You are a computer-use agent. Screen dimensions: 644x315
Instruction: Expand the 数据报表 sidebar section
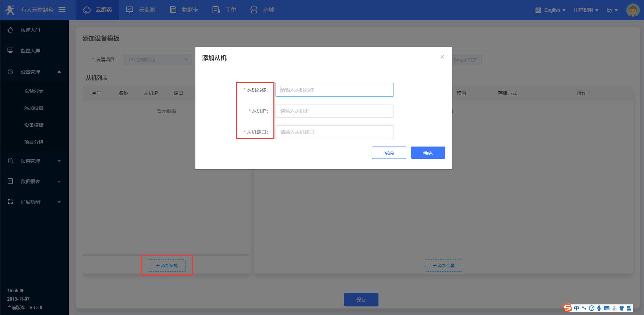click(34, 181)
